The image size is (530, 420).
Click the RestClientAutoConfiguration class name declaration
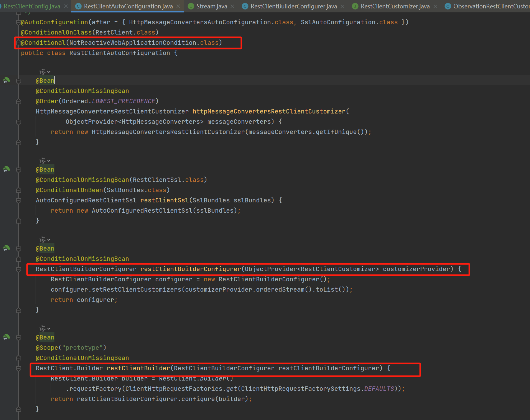(120, 53)
